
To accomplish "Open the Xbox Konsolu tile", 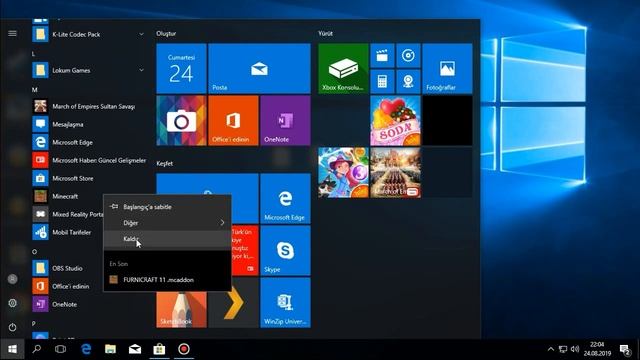I will pos(343,69).
